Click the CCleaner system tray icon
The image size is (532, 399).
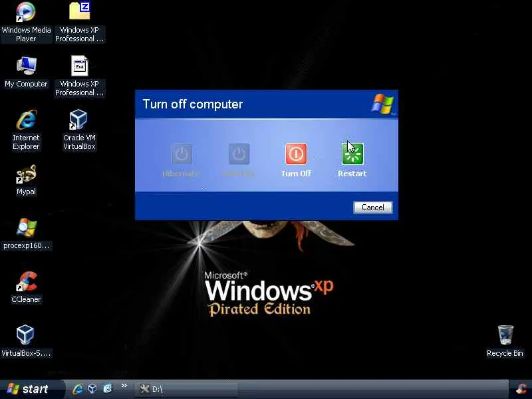[x=521, y=389]
